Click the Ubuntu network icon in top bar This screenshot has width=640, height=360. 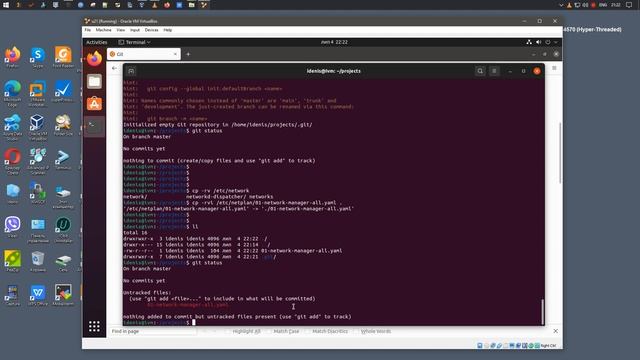click(x=529, y=42)
